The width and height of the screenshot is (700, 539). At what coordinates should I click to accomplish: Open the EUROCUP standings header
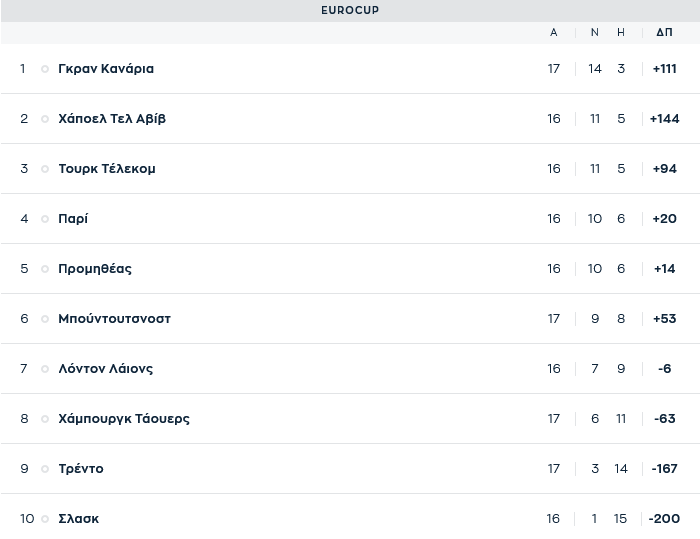pos(350,10)
